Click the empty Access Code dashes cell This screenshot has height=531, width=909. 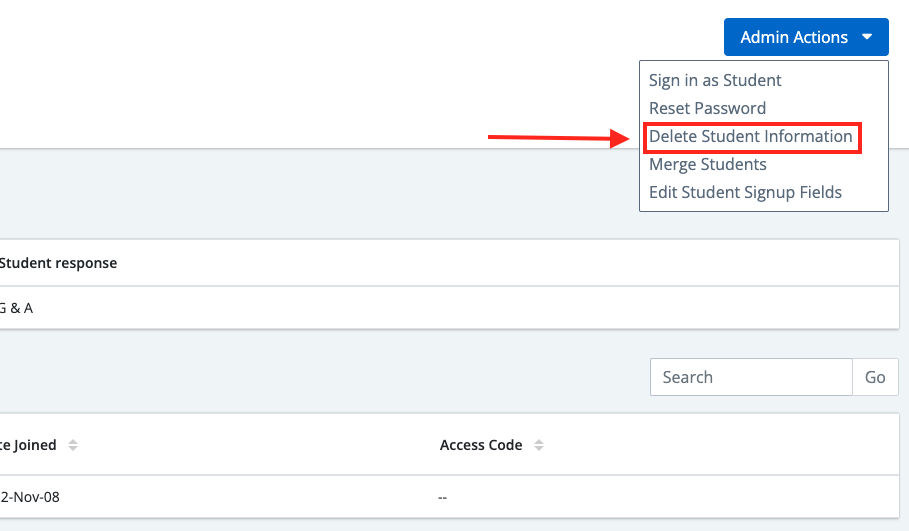(x=442, y=495)
